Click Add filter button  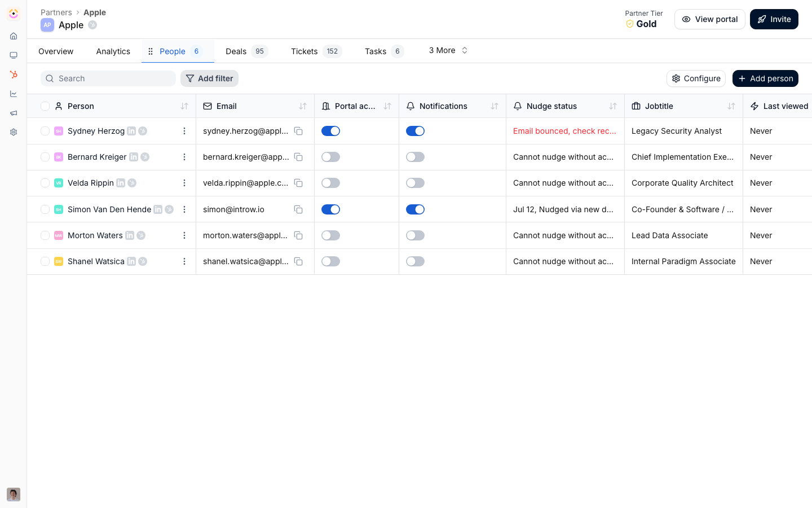209,78
